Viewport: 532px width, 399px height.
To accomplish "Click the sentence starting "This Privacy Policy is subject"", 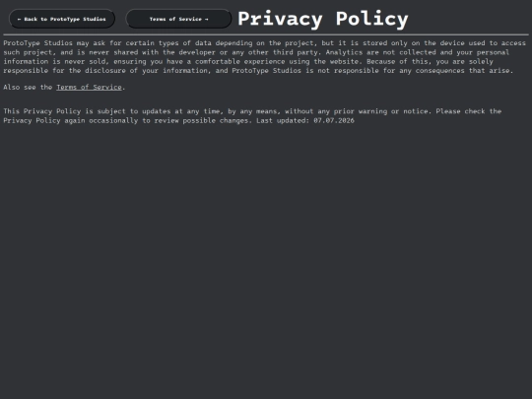I will (216, 111).
